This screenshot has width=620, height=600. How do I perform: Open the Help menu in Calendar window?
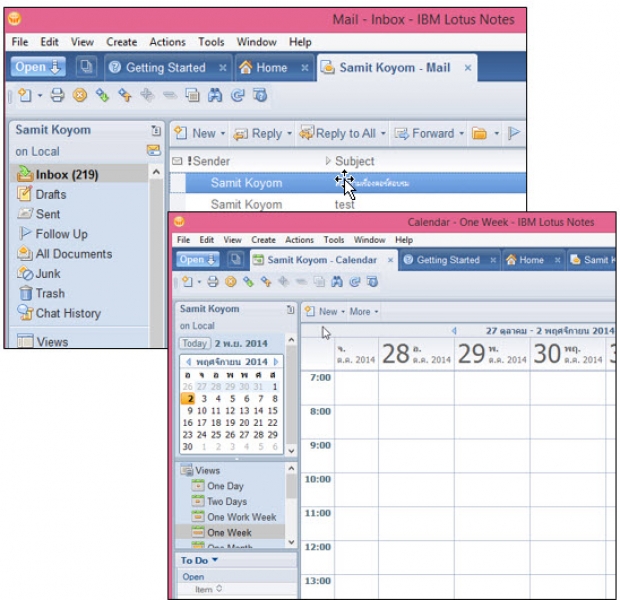coord(404,240)
